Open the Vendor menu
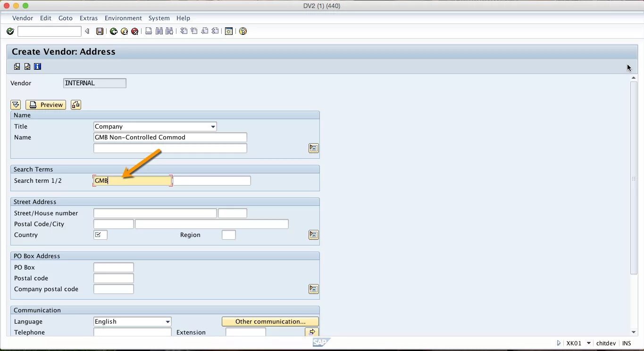This screenshot has width=644, height=351. [23, 18]
